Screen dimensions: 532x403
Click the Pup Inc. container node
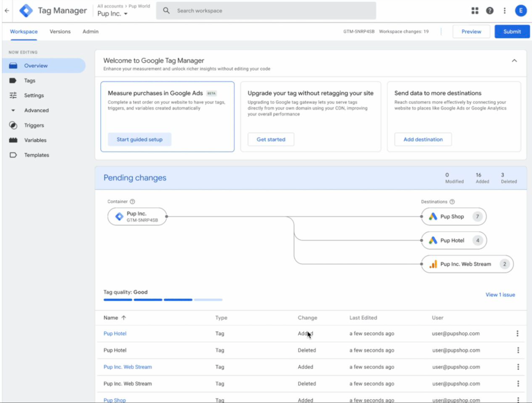click(x=137, y=217)
